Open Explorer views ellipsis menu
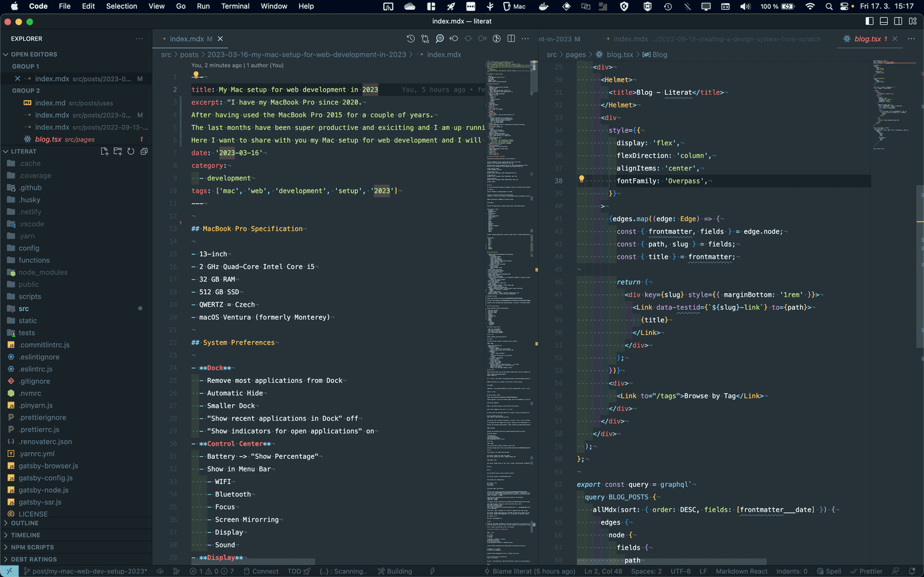The image size is (924, 577). pyautogui.click(x=139, y=39)
